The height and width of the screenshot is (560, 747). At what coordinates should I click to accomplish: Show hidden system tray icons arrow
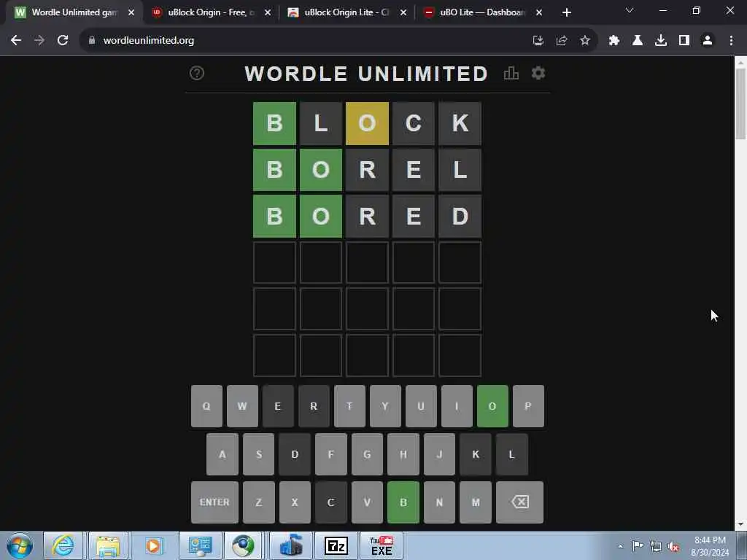(x=620, y=546)
